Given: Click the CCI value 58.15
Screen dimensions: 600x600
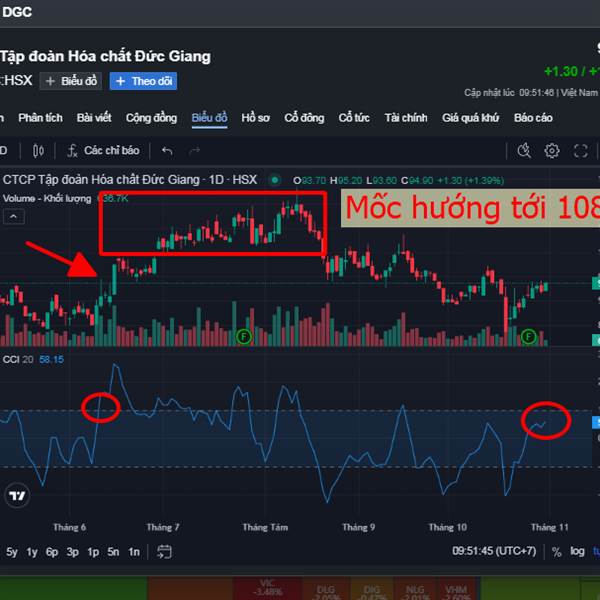Looking at the screenshot, I should click(x=51, y=359).
